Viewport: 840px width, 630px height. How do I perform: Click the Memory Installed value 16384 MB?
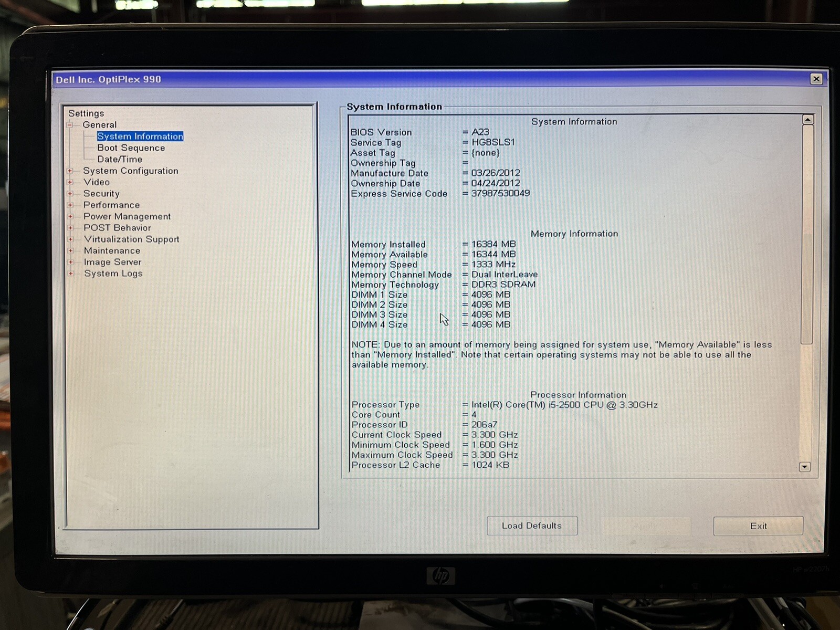[x=493, y=244]
